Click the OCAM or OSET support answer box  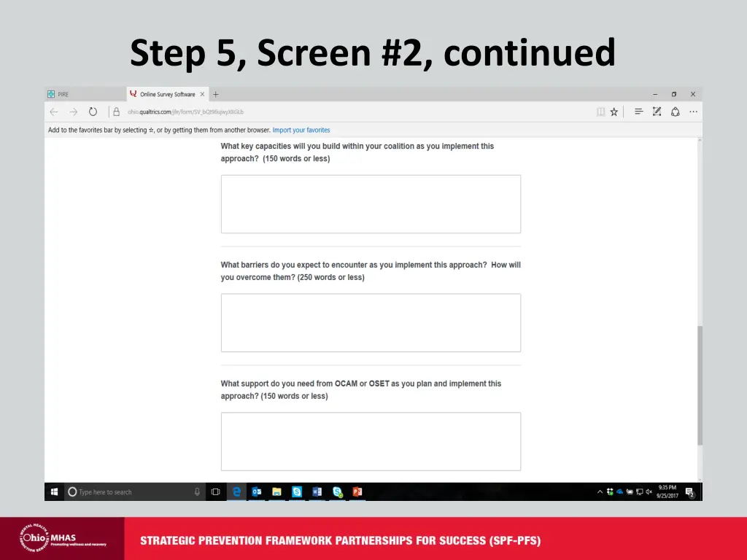click(x=371, y=441)
